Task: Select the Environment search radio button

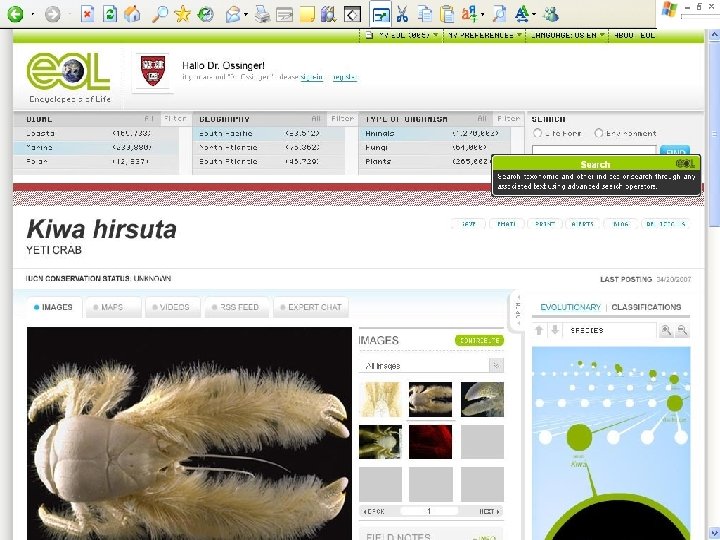Action: click(x=598, y=133)
